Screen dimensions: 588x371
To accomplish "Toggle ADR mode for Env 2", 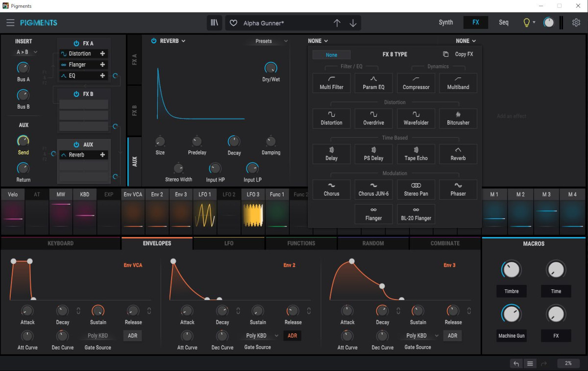I will click(x=293, y=336).
